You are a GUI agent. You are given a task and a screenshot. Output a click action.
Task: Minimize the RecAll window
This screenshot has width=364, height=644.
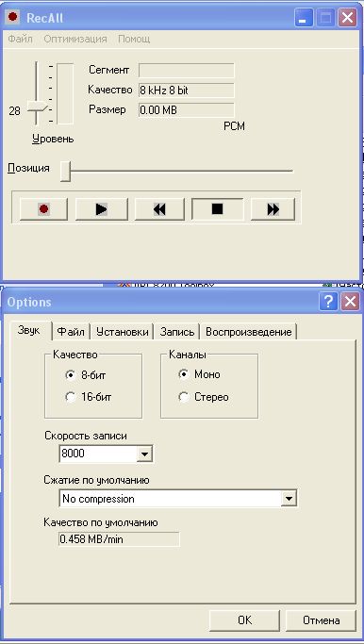(303, 18)
